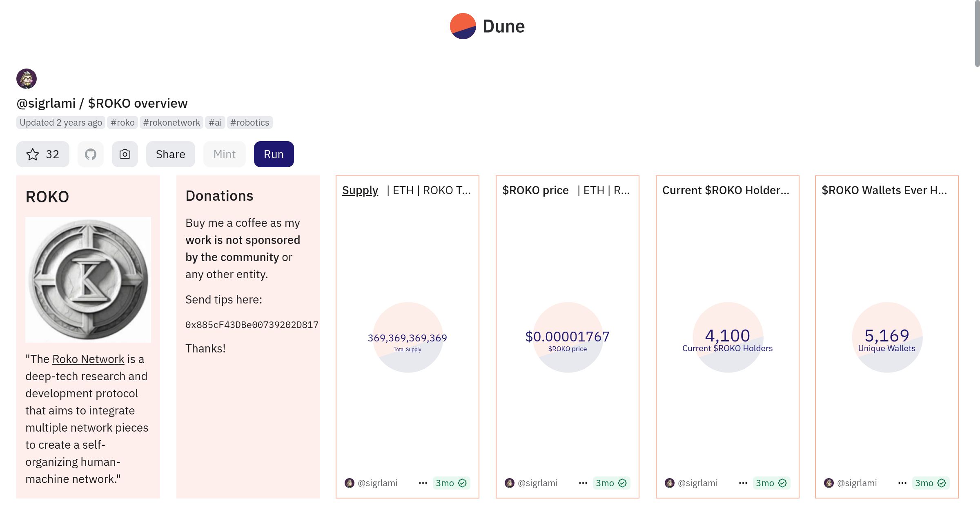
Task: Open three-dot menu on $ROKO price card
Action: point(583,483)
